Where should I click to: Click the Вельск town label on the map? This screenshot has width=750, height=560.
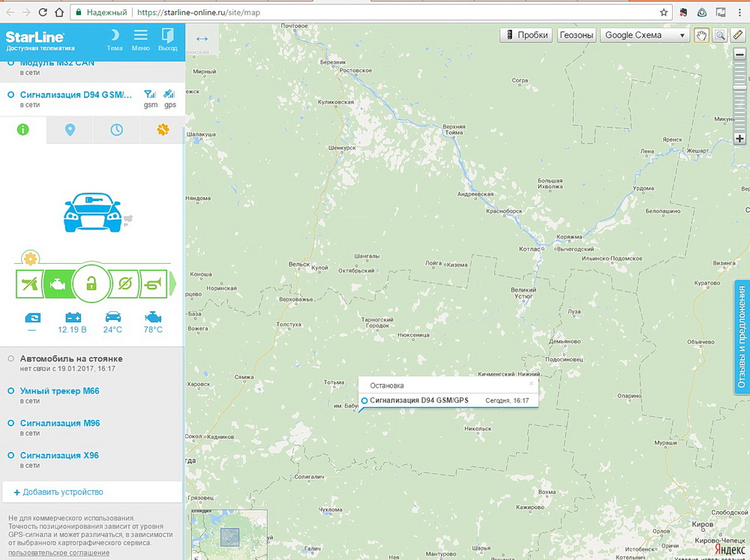pyautogui.click(x=298, y=265)
